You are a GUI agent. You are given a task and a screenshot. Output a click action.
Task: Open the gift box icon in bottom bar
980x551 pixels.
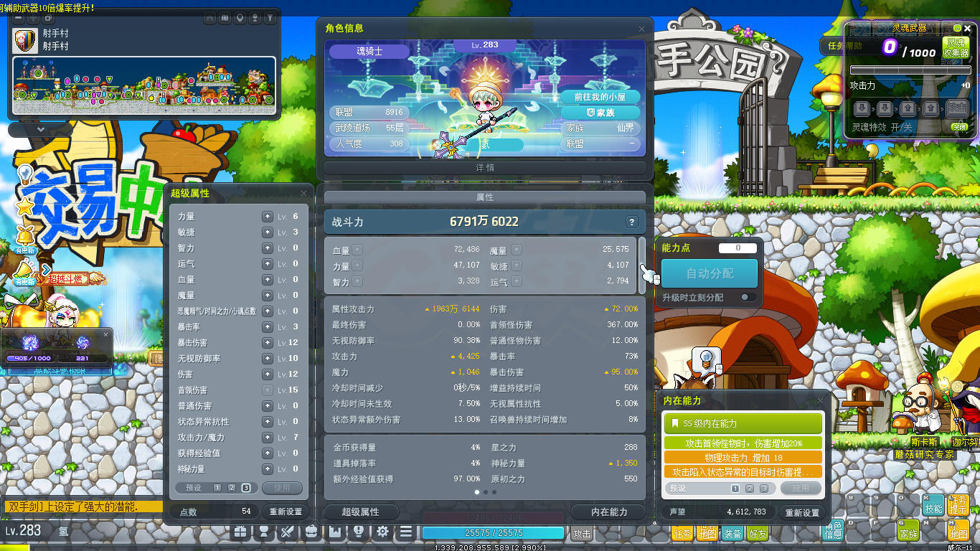pyautogui.click(x=240, y=532)
